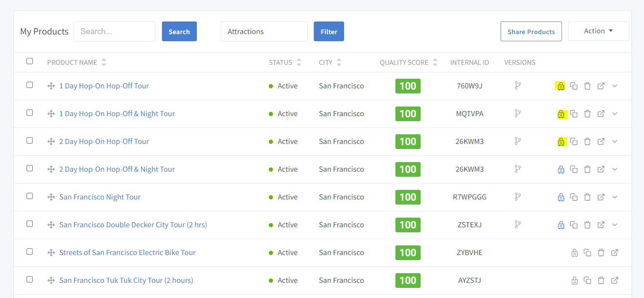The height and width of the screenshot is (298, 644).
Task: Open the Action dropdown menu
Action: (598, 31)
